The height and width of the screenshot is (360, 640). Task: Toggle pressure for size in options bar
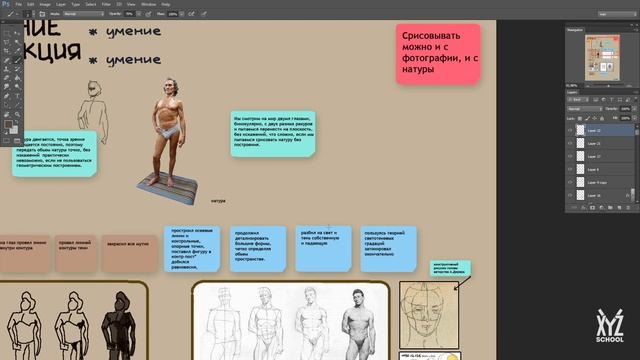click(203, 14)
